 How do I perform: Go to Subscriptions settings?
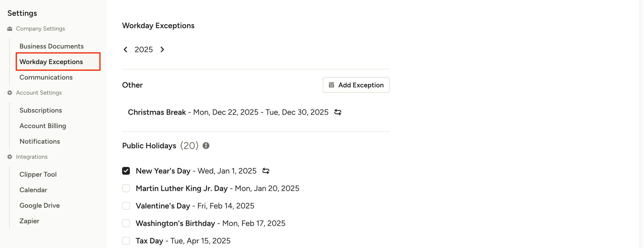(41, 110)
